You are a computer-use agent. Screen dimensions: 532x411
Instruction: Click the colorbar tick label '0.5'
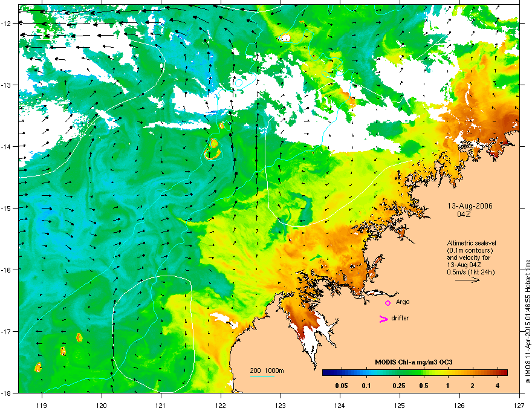424,386
